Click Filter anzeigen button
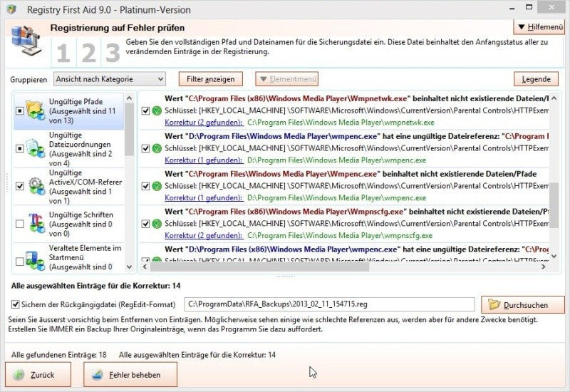This screenshot has height=392, width=570. (211, 79)
